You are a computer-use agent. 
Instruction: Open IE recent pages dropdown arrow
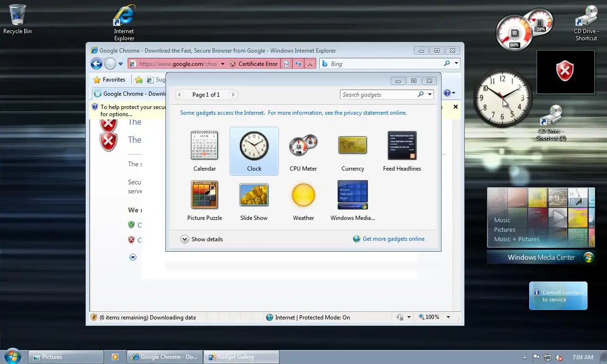[x=120, y=64]
